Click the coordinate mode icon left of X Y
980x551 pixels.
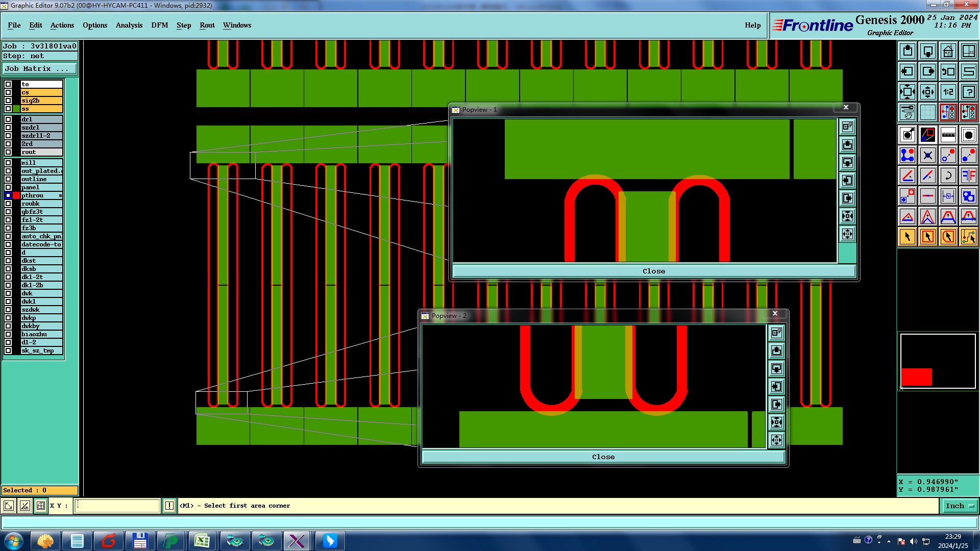pos(41,506)
